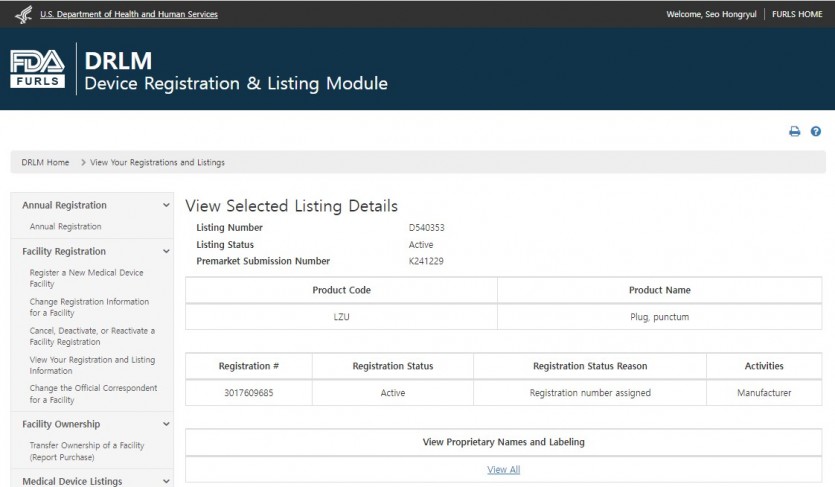This screenshot has height=487, width=835.
Task: Open the FURLS HOME link
Action: 797,14
